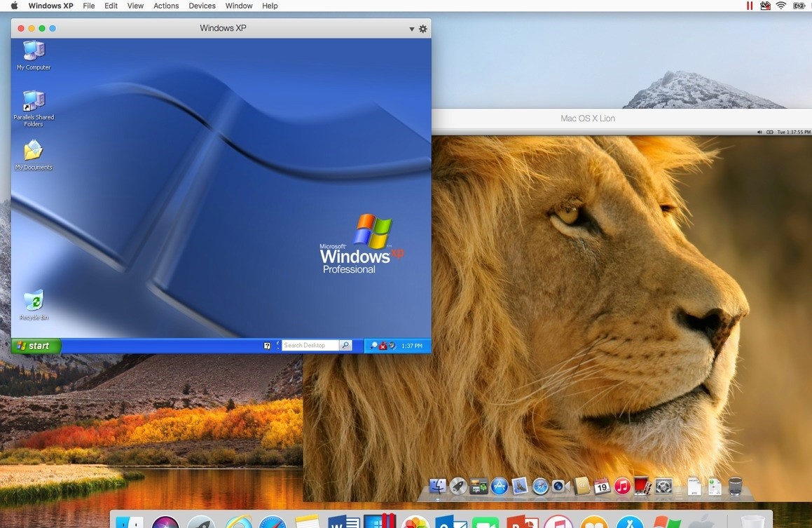Open the Edit menu

click(x=111, y=6)
